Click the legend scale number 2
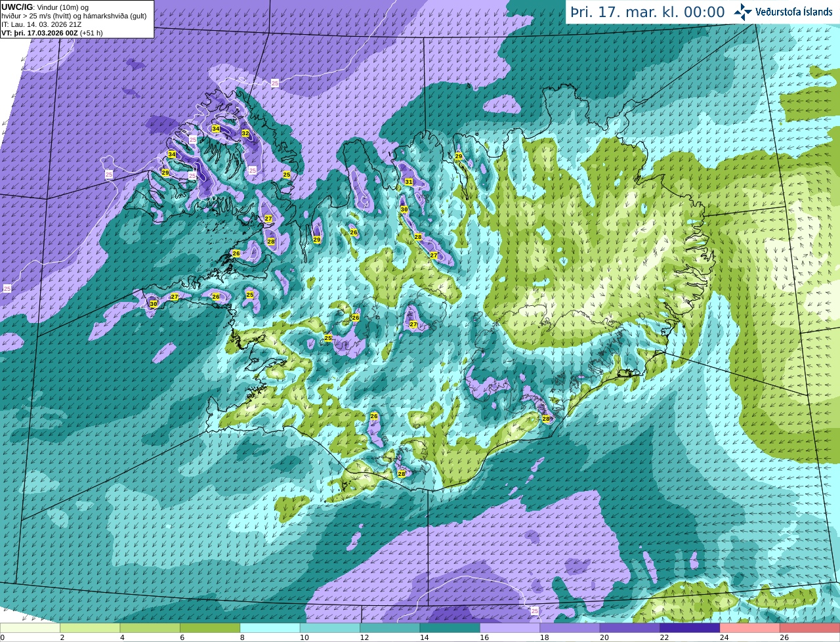 coord(62,637)
